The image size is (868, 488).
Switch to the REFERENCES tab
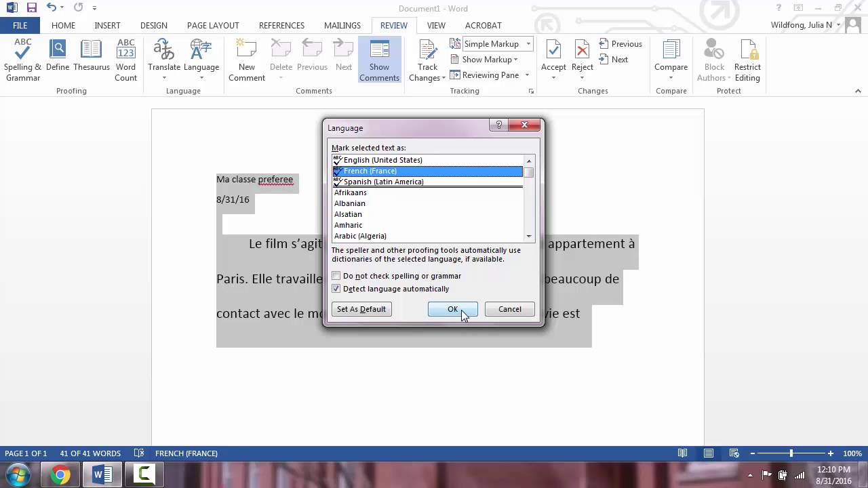click(281, 25)
